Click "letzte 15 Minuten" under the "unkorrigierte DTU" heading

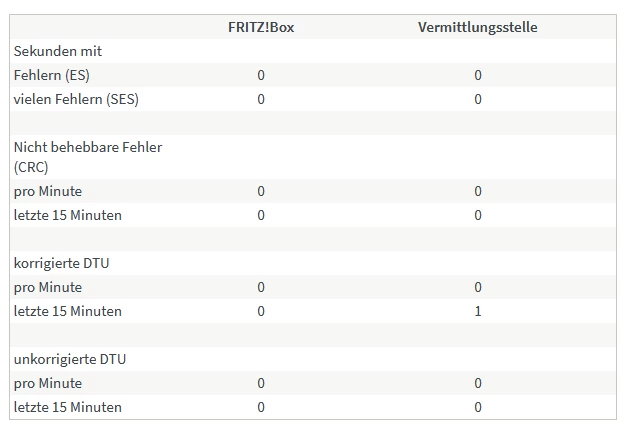tap(68, 407)
